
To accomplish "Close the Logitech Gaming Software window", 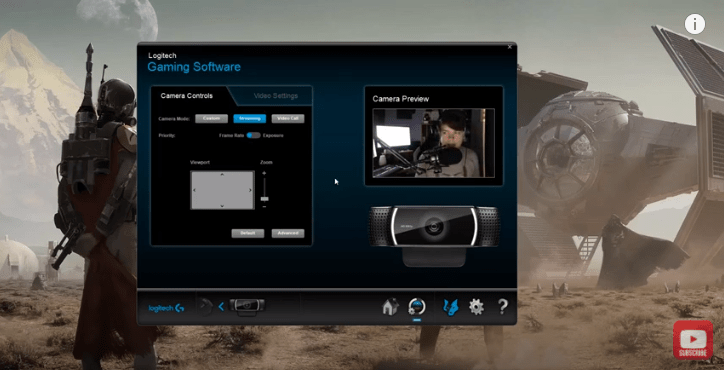I will (x=510, y=47).
